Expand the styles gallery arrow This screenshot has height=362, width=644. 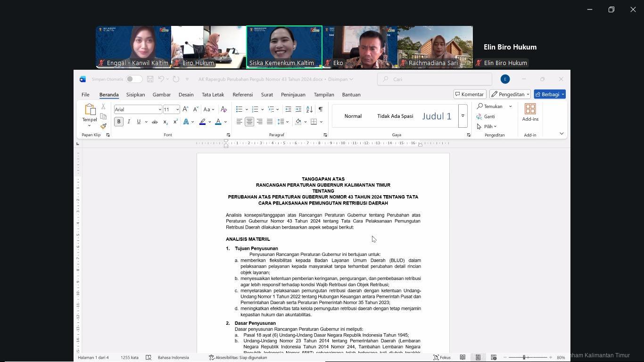(x=462, y=116)
